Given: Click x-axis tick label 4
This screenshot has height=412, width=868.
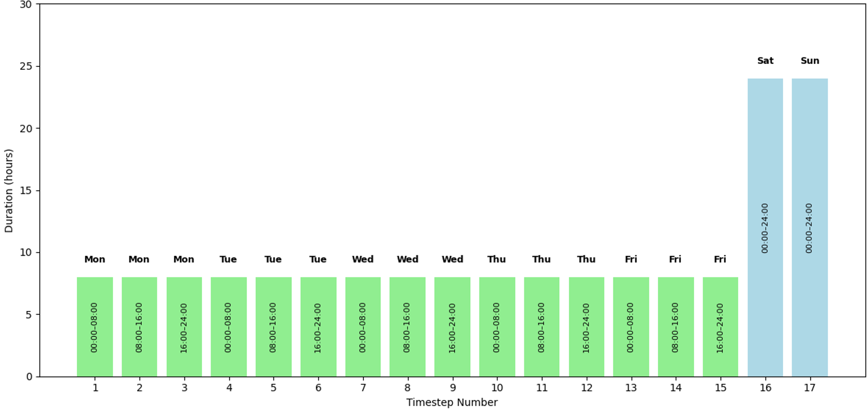Looking at the screenshot, I should pyautogui.click(x=229, y=388).
